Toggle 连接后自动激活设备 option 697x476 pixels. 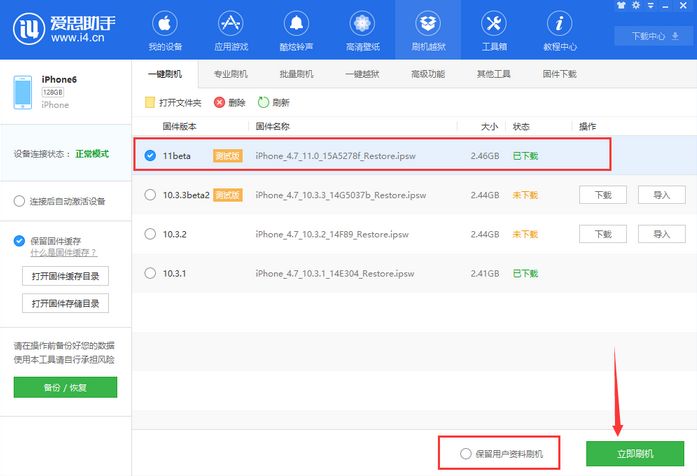[19, 201]
